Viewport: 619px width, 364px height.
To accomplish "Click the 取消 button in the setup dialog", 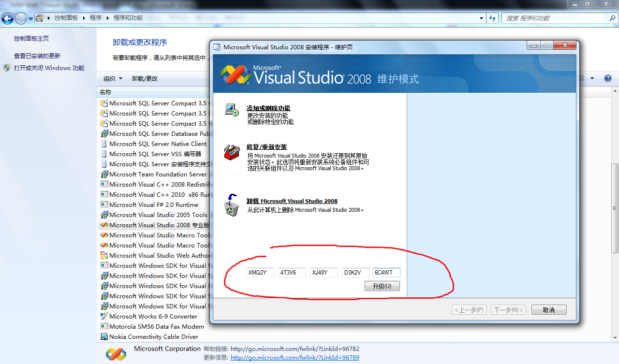I will click(x=548, y=310).
